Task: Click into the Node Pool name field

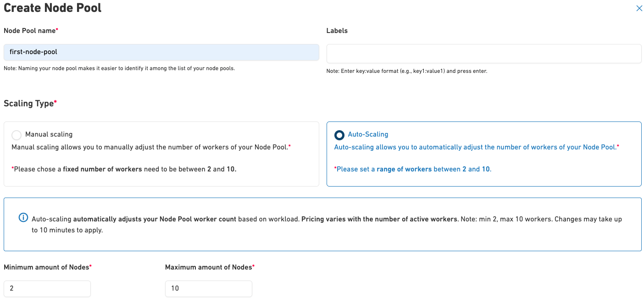Action: [x=161, y=52]
